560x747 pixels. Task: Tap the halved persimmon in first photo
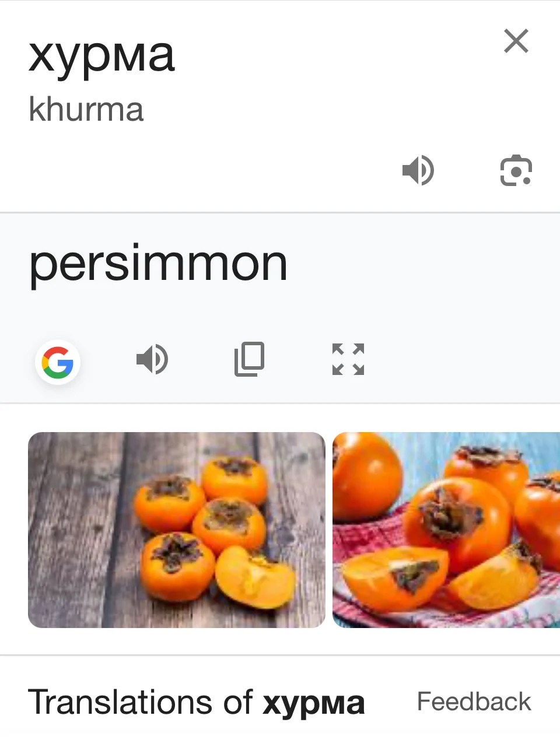coord(255,577)
